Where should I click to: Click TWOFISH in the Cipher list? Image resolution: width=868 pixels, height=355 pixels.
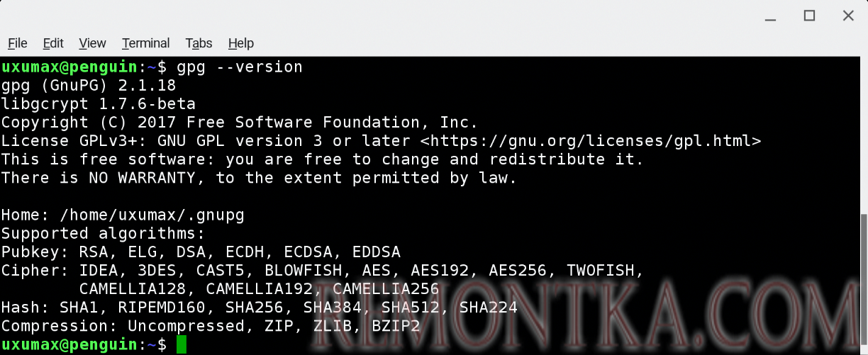click(605, 270)
